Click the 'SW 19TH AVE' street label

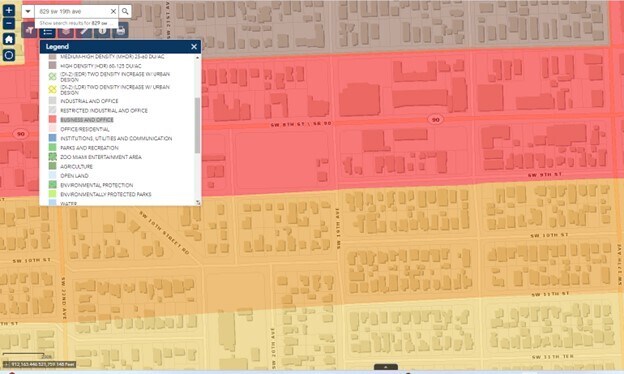click(338, 228)
